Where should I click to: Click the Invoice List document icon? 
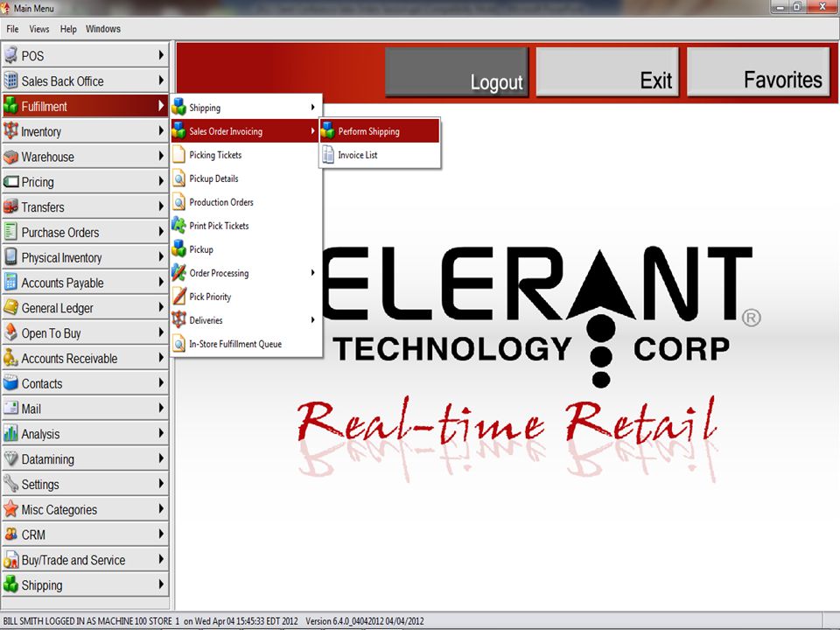[328, 154]
